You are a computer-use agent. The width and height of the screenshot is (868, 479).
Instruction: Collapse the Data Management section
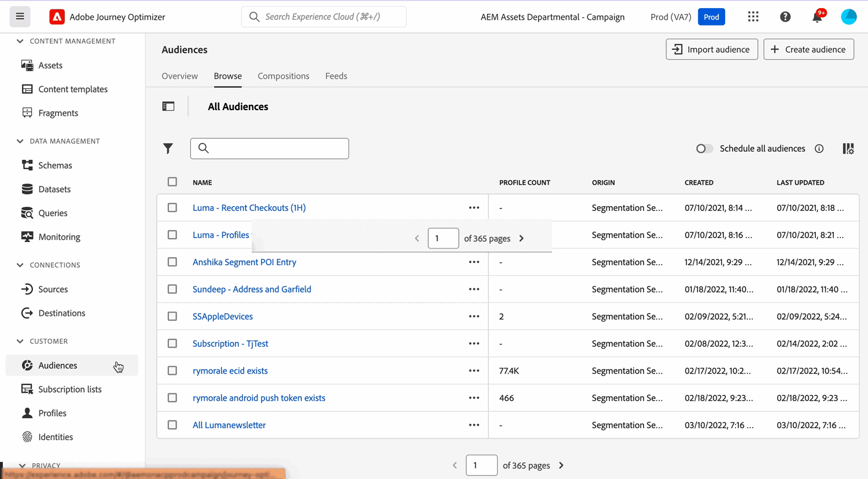[x=20, y=141]
